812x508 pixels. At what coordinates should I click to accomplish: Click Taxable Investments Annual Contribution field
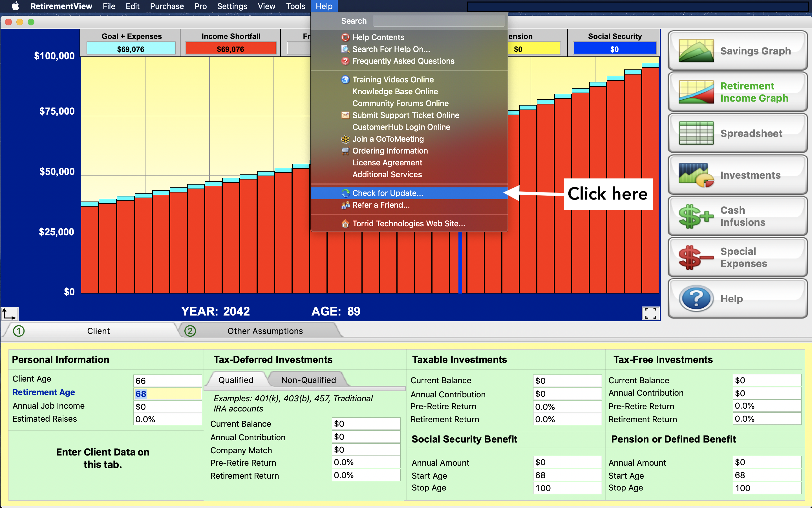[567, 394]
